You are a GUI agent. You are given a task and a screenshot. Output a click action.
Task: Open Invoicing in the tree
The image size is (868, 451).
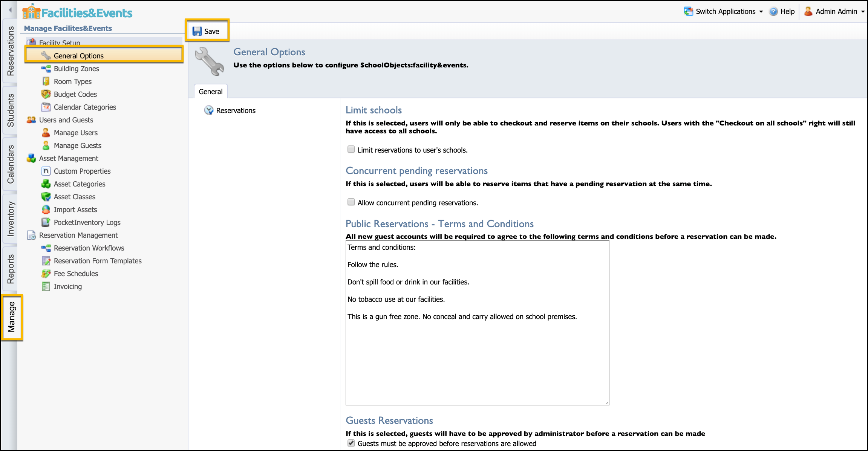pos(68,286)
